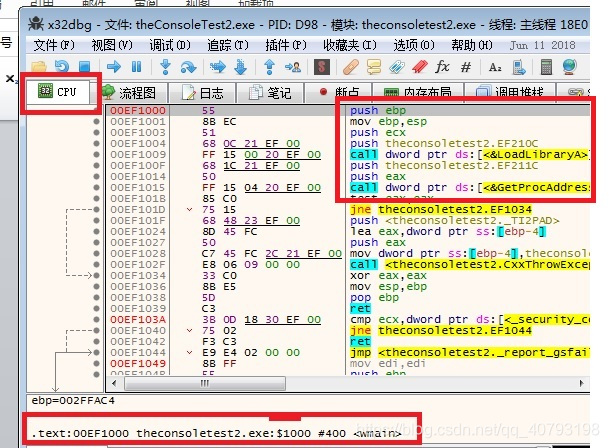Find strings with the A-z icon
This screenshot has width=609, height=448.
pos(495,67)
